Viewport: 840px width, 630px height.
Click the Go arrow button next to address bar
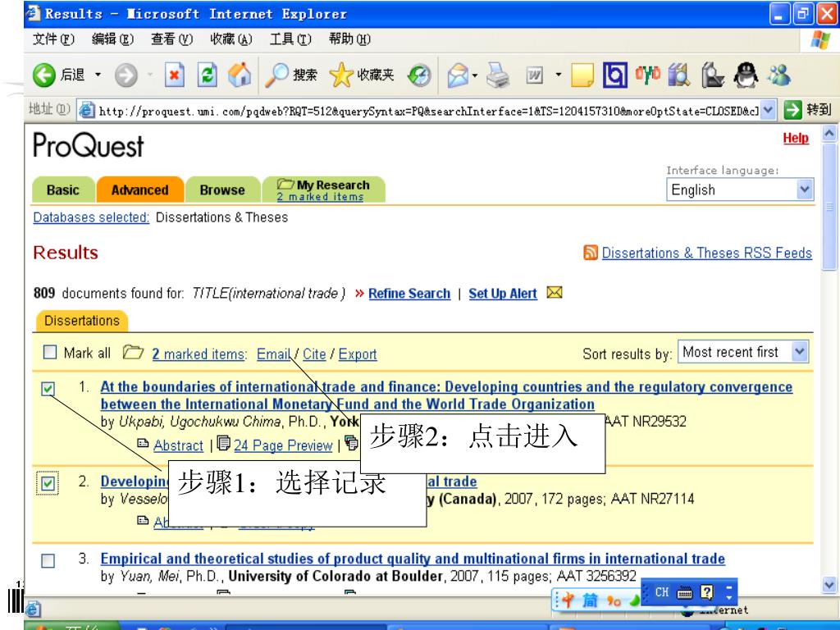coord(793,110)
